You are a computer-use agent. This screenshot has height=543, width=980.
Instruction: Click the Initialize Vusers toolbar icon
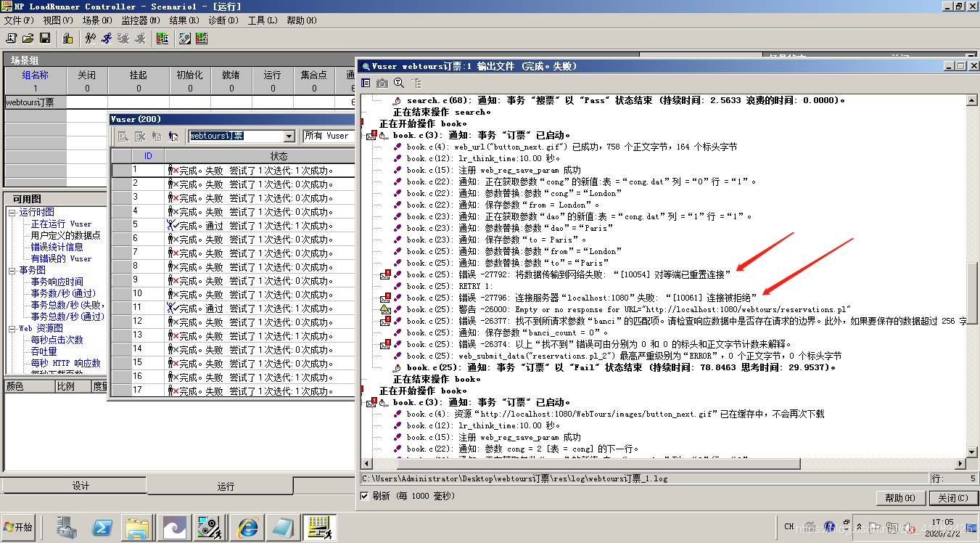pyautogui.click(x=91, y=38)
